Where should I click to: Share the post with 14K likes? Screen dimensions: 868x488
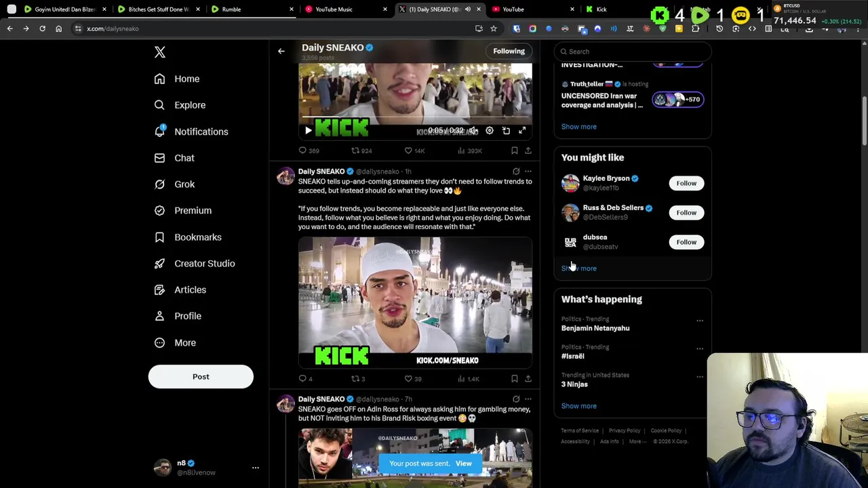528,150
